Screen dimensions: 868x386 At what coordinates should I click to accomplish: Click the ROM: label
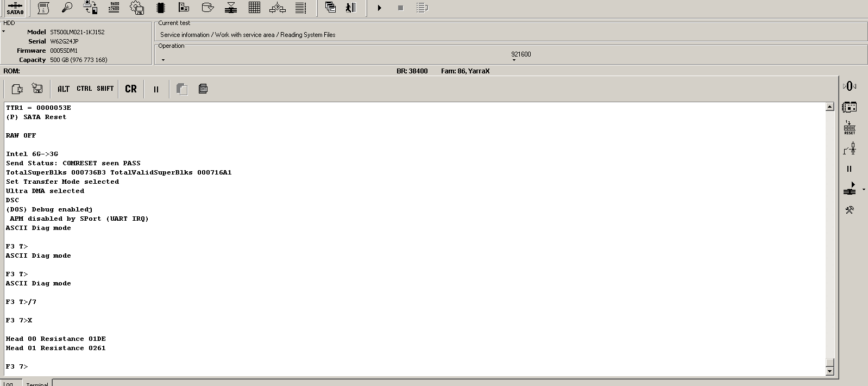[11, 71]
